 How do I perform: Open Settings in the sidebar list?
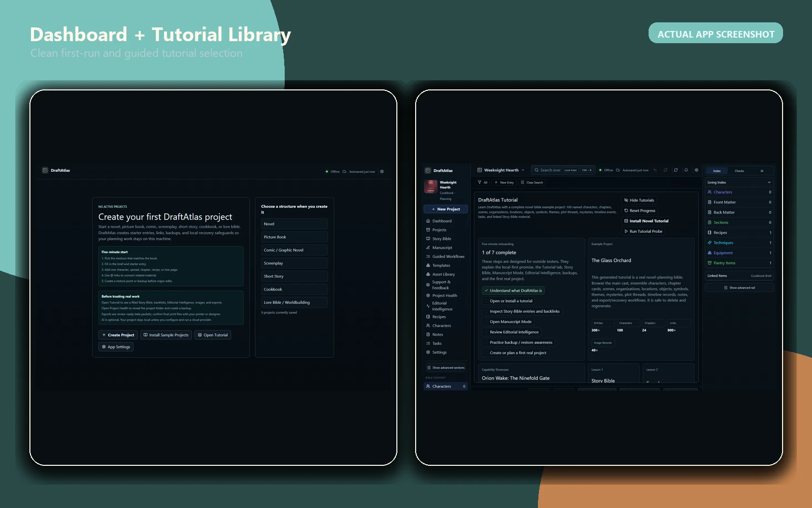click(x=446, y=352)
